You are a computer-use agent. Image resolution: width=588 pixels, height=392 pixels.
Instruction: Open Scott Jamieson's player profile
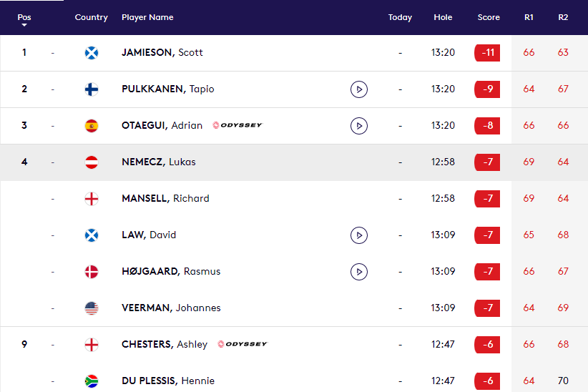(x=162, y=53)
